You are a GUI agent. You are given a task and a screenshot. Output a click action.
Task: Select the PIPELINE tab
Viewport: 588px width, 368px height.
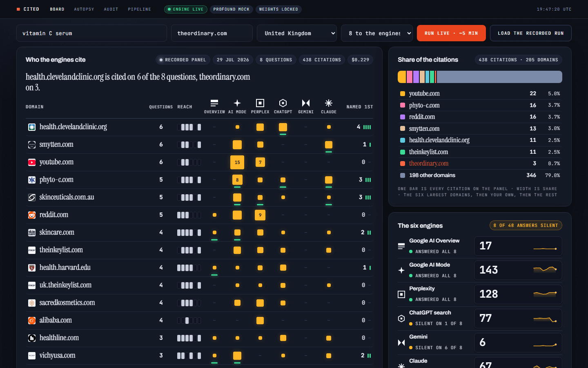tap(140, 9)
